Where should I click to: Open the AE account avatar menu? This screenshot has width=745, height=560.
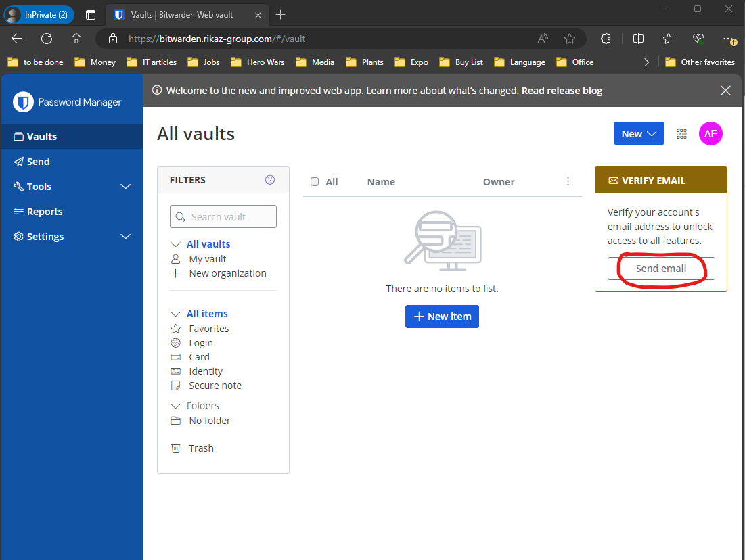point(710,134)
